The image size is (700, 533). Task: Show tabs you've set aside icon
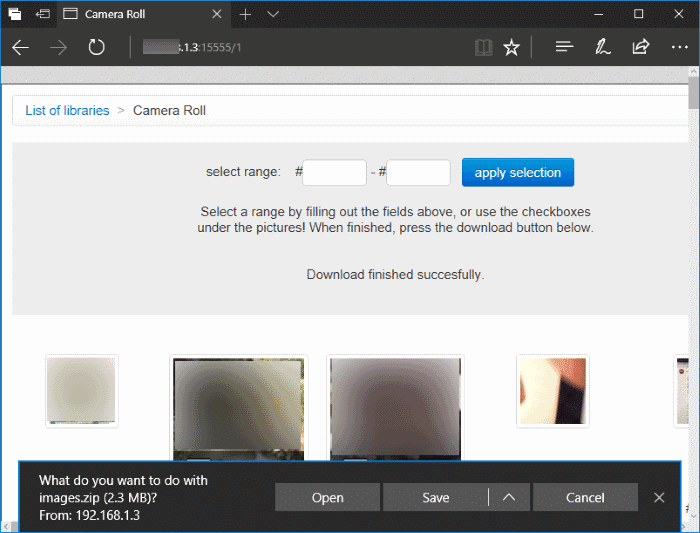click(15, 14)
